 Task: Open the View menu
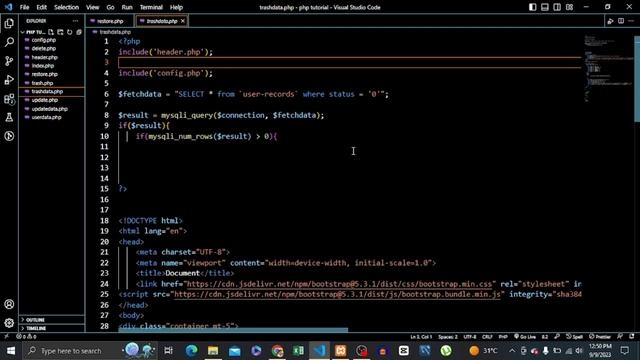click(x=93, y=7)
